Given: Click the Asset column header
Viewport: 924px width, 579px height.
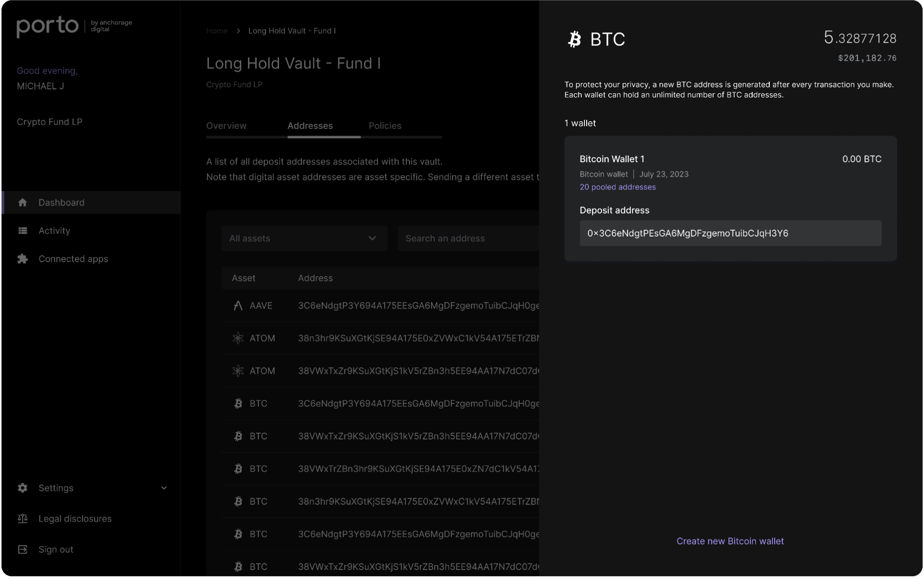Looking at the screenshot, I should pos(244,278).
